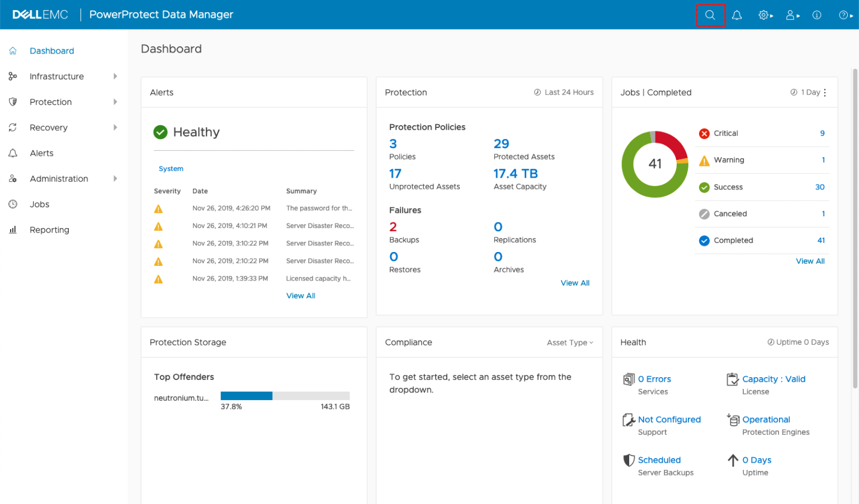This screenshot has height=504, width=859.
Task: Click the Reporting bar chart icon in sidebar
Action: [x=13, y=230]
